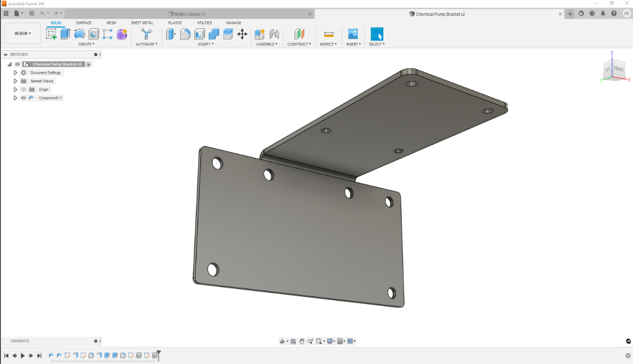Click the Pan hand icon in navigation bar
633x364 pixels.
[302, 341]
